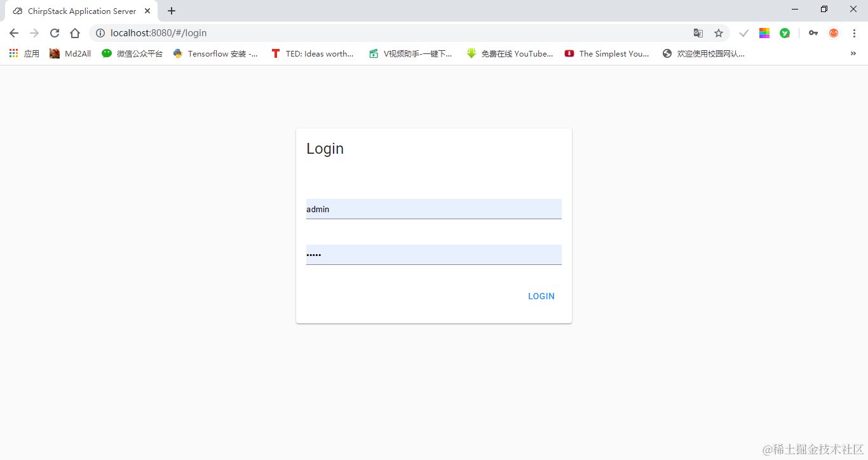
Task: Open the TED: Ideas worth bookmark
Action: [312, 54]
